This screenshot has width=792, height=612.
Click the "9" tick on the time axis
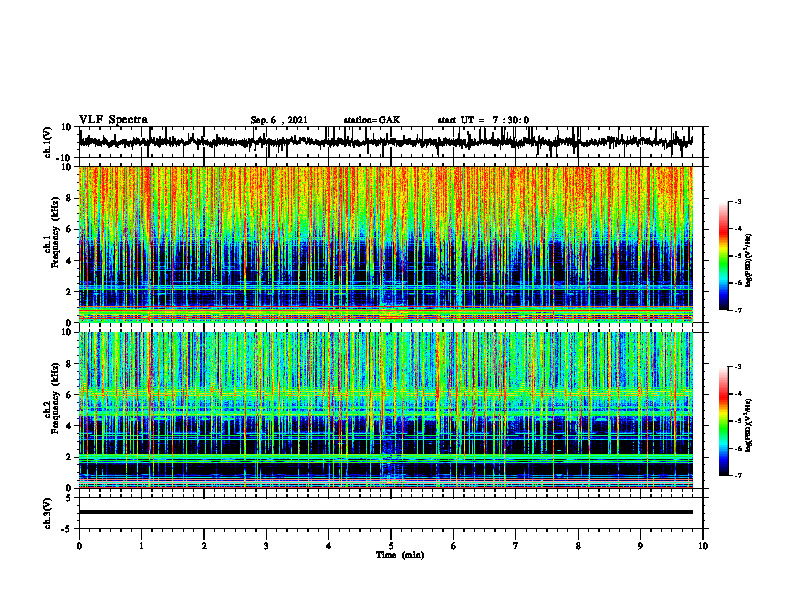(x=640, y=546)
